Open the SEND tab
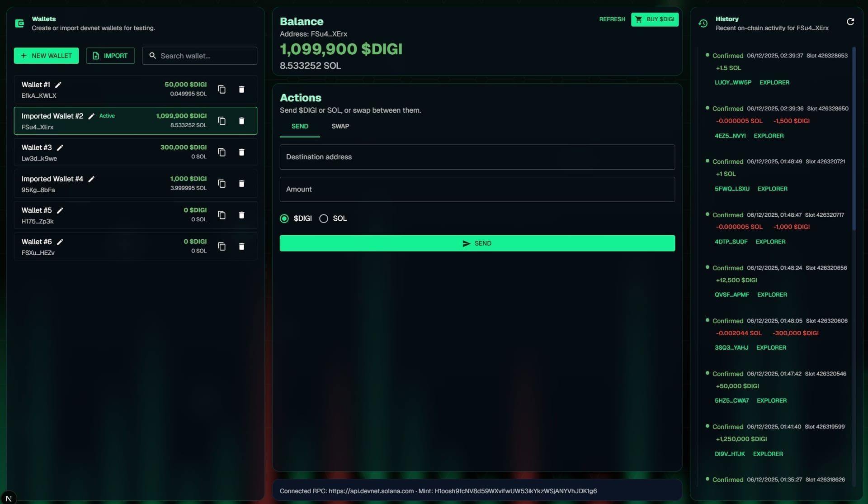This screenshot has height=504, width=868. (299, 126)
